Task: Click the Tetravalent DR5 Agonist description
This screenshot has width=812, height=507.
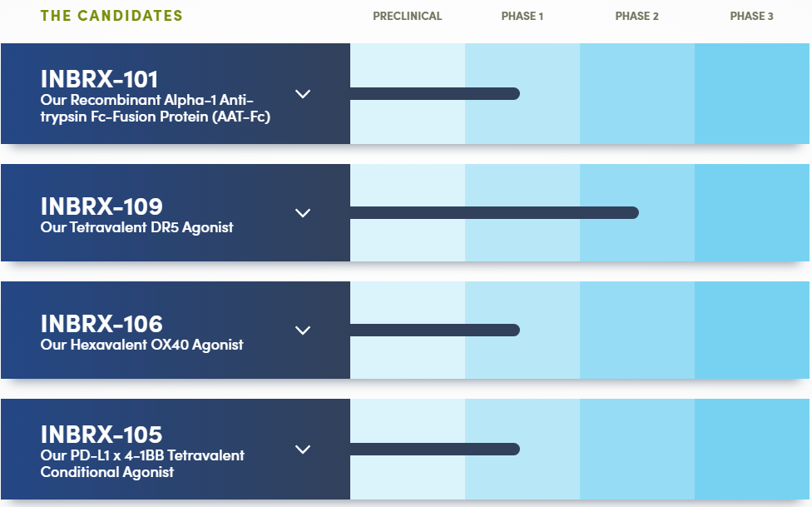Action: 136,227
